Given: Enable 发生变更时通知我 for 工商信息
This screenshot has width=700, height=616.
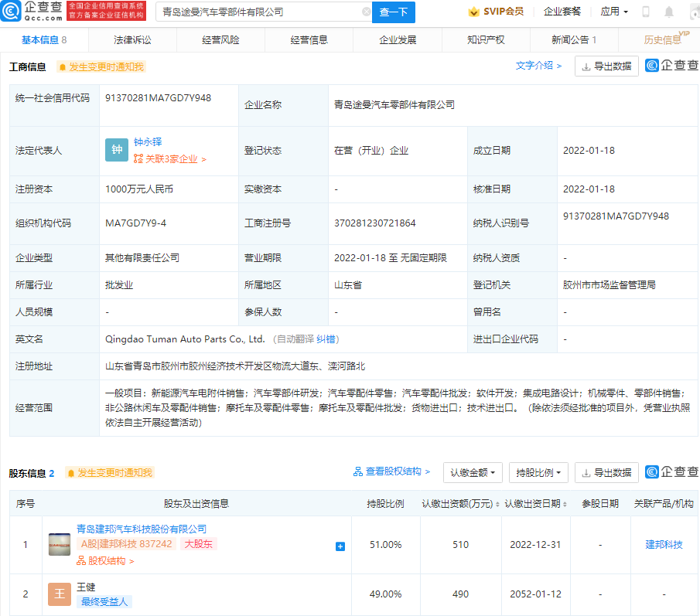Looking at the screenshot, I should click(104, 67).
